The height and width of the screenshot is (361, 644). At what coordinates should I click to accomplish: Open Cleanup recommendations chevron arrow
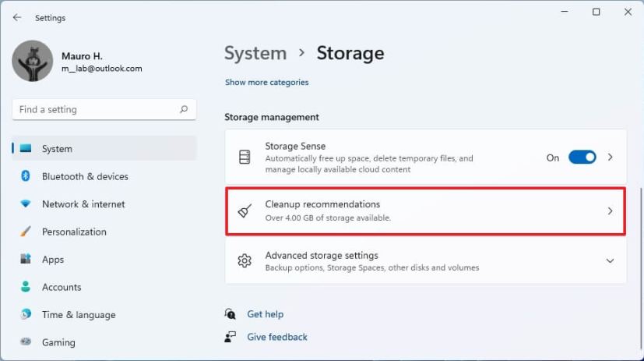(611, 211)
